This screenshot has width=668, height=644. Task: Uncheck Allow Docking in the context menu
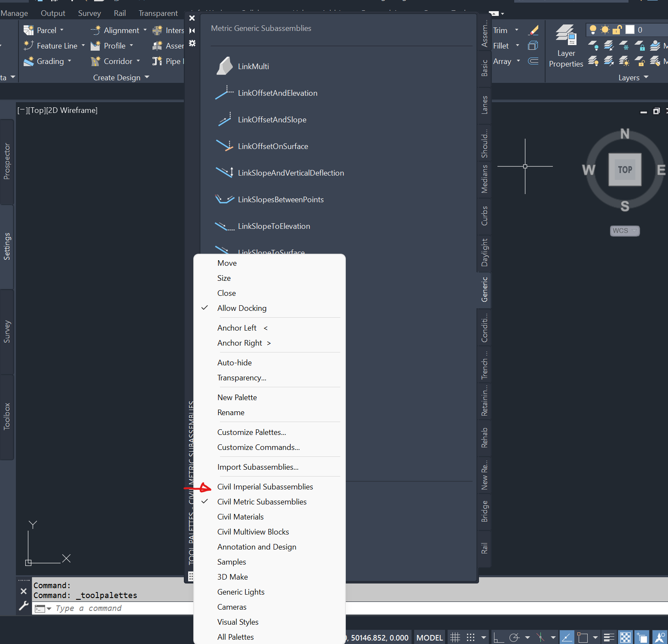tap(242, 308)
